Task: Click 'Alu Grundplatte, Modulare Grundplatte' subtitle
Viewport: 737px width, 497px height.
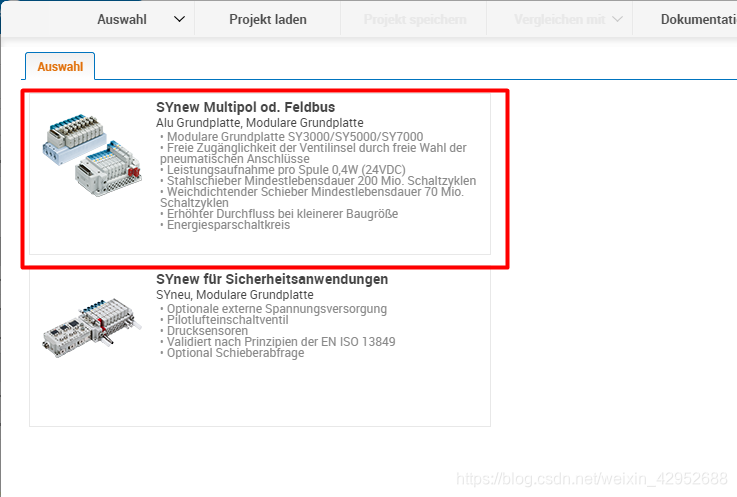Action: [259, 123]
